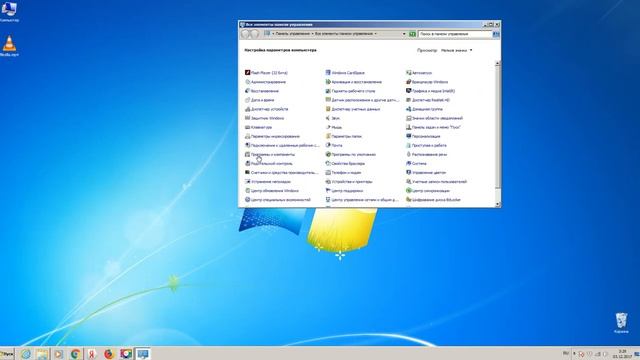The width and height of the screenshot is (640, 360).
Task: Open the Администрирование icon
Action: 247,82
